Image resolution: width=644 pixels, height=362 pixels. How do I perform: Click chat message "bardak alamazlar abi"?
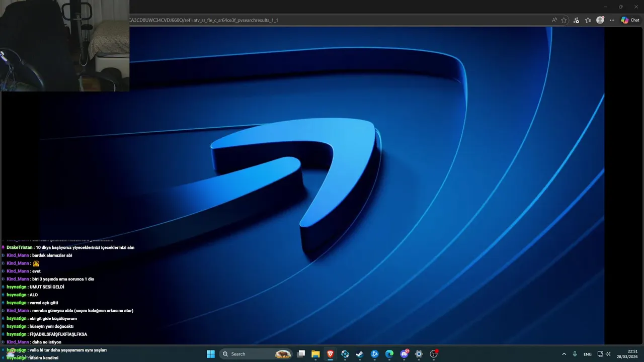[x=52, y=255]
